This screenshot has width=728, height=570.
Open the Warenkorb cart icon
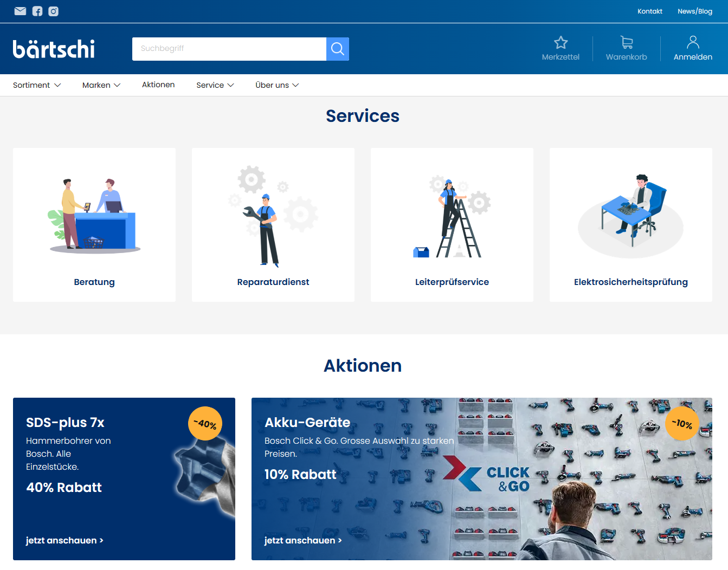tap(626, 43)
